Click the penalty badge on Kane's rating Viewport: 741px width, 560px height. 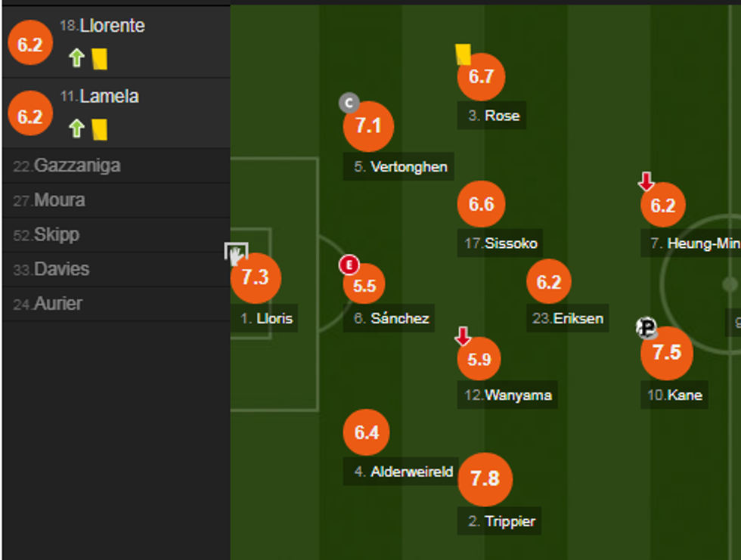[646, 327]
